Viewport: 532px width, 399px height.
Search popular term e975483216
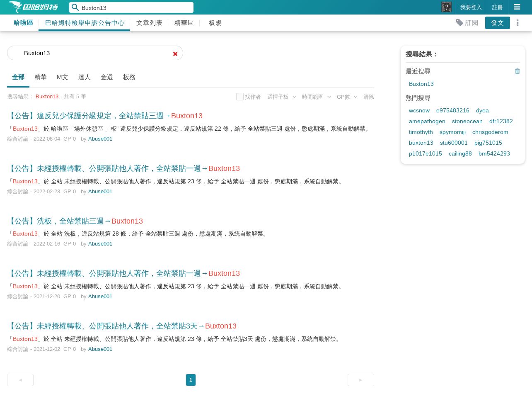[x=453, y=110]
